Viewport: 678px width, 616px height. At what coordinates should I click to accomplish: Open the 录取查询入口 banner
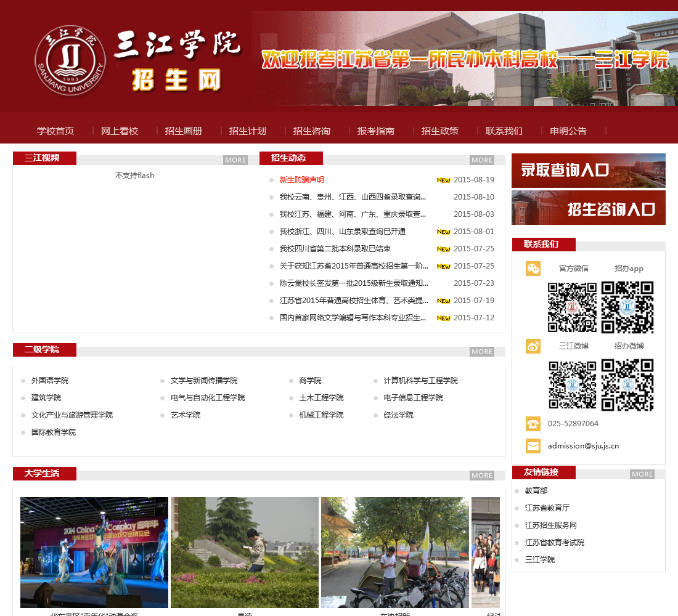pyautogui.click(x=589, y=170)
